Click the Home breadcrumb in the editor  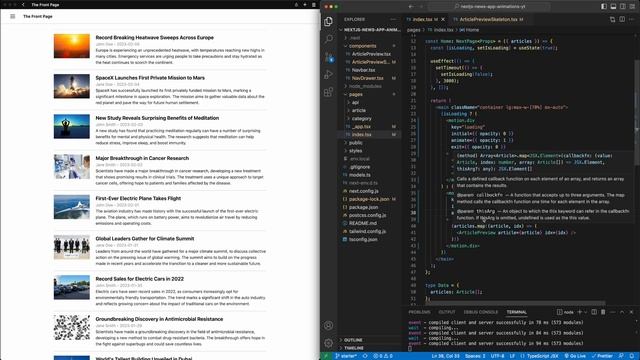[x=469, y=30]
